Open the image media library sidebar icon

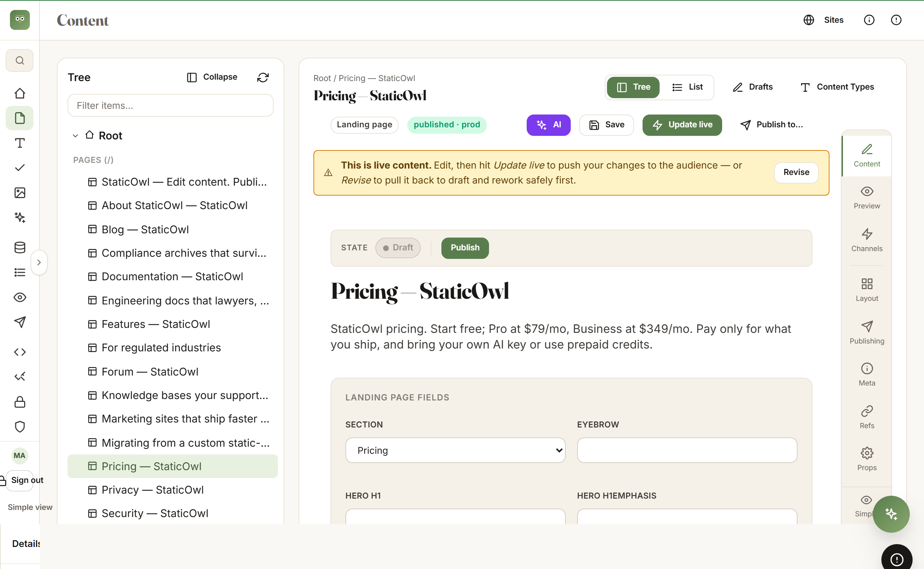pyautogui.click(x=20, y=193)
